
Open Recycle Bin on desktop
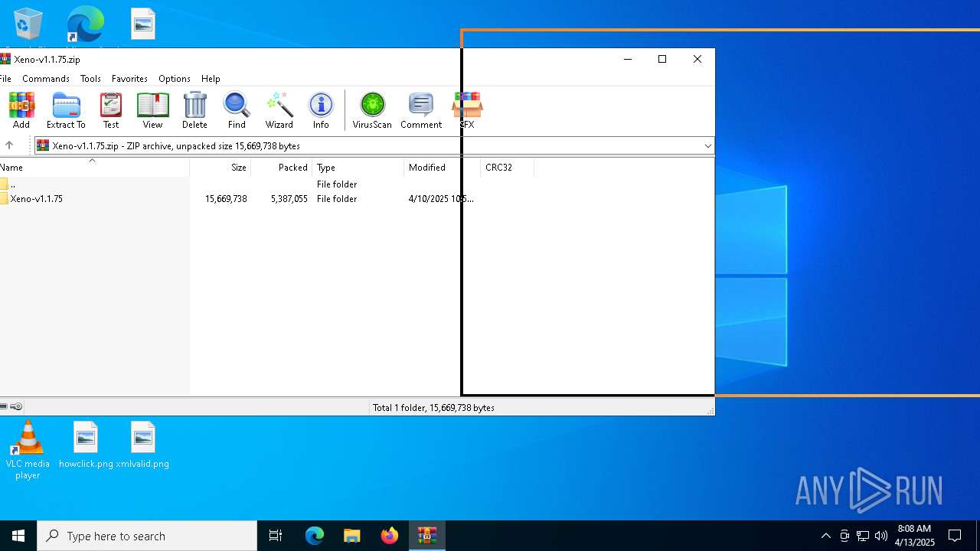28,25
